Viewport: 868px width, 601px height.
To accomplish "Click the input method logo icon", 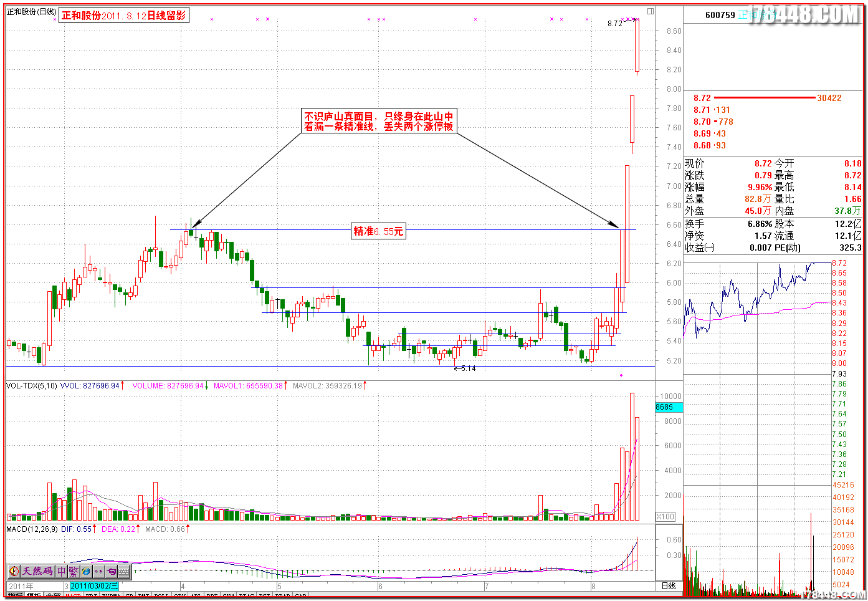I will 14,571.
